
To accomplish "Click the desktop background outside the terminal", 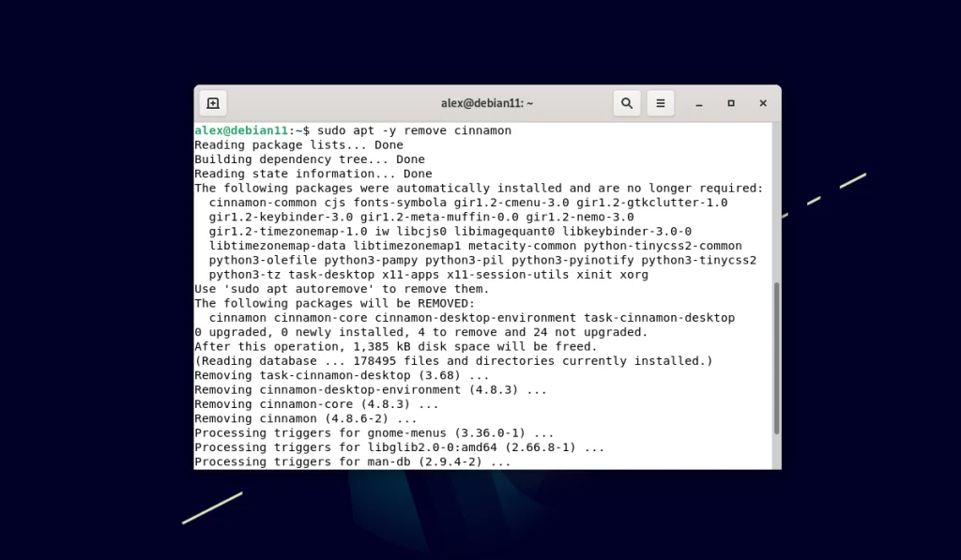I will click(x=94, y=375).
